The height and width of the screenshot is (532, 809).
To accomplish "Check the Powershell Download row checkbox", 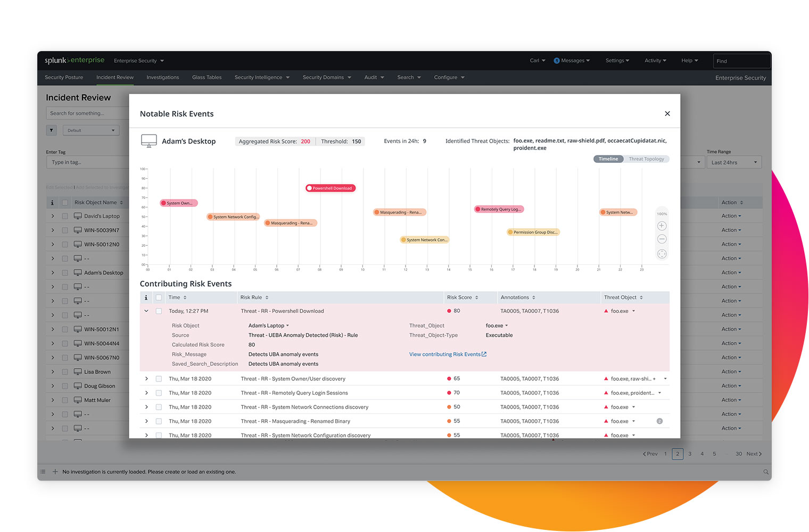I will (x=159, y=311).
